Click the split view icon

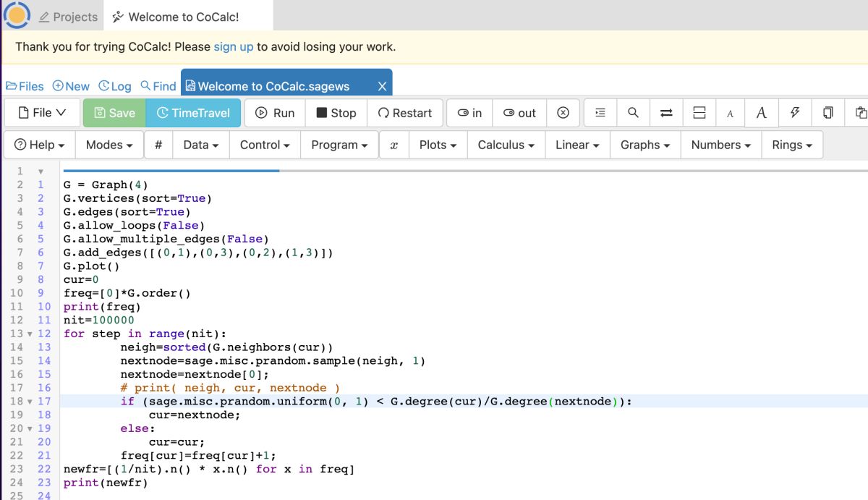click(699, 113)
